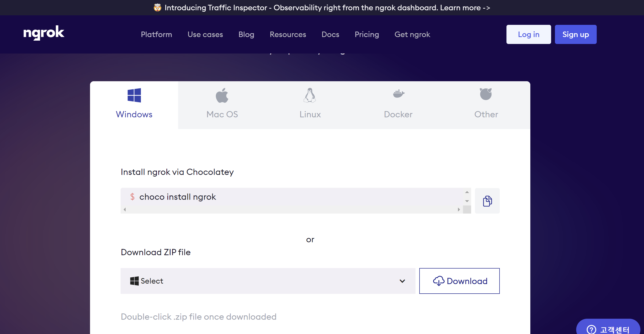This screenshot has width=644, height=334.
Task: Click the Download ZIP button
Action: pyautogui.click(x=459, y=281)
